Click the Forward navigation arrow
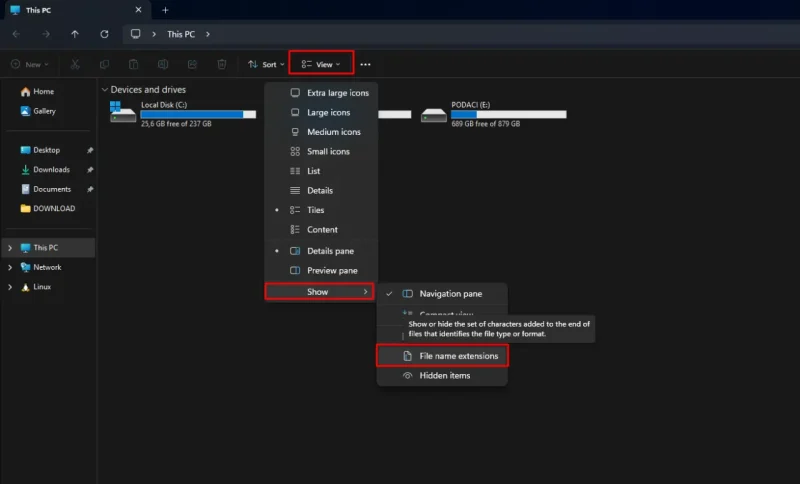Image resolution: width=800 pixels, height=484 pixels. (46, 34)
